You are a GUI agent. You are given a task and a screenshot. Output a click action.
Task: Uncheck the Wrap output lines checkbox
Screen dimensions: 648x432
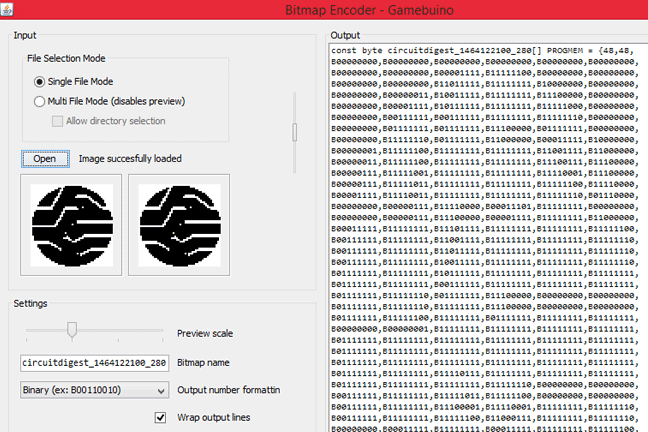click(160, 418)
